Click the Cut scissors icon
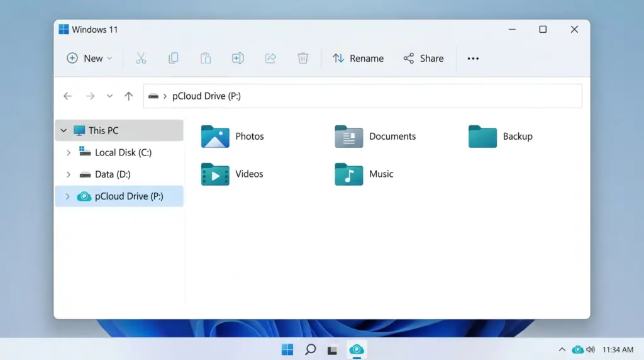This screenshot has width=644, height=360. pyautogui.click(x=141, y=59)
